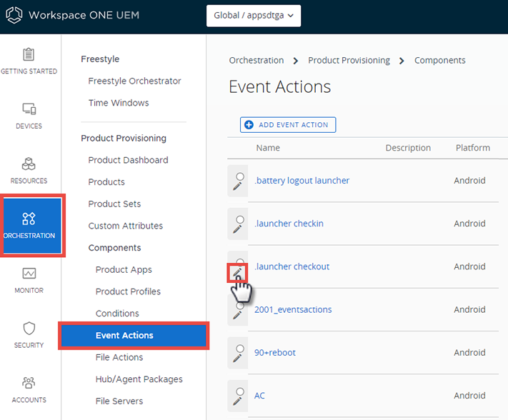508x420 pixels.
Task: Open the Devices section icon
Action: click(x=29, y=109)
